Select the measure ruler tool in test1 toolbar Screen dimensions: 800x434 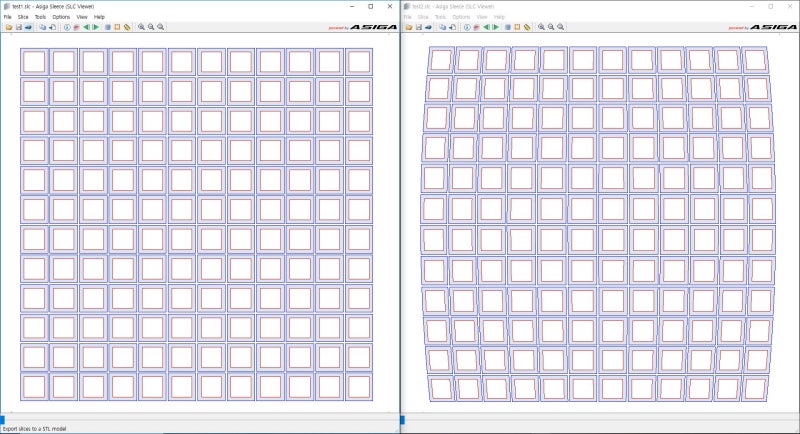pyautogui.click(x=127, y=27)
